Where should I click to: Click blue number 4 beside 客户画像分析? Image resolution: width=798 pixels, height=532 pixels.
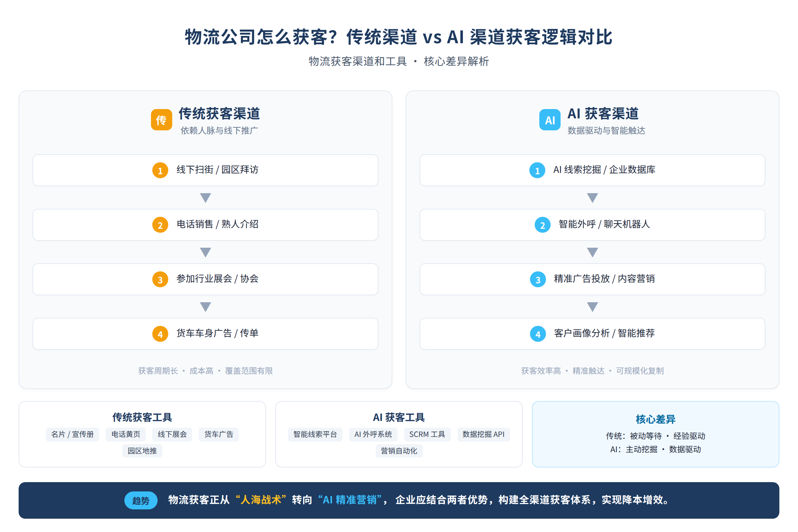pyautogui.click(x=538, y=334)
